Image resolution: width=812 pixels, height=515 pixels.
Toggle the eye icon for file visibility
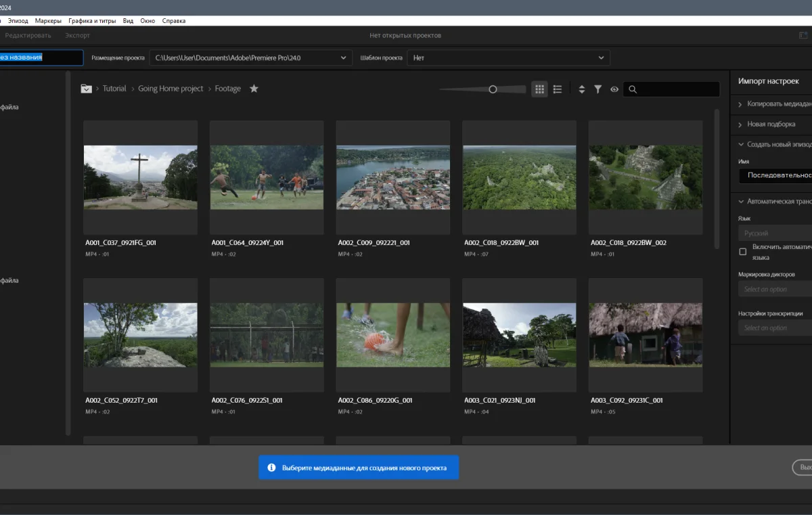point(614,89)
